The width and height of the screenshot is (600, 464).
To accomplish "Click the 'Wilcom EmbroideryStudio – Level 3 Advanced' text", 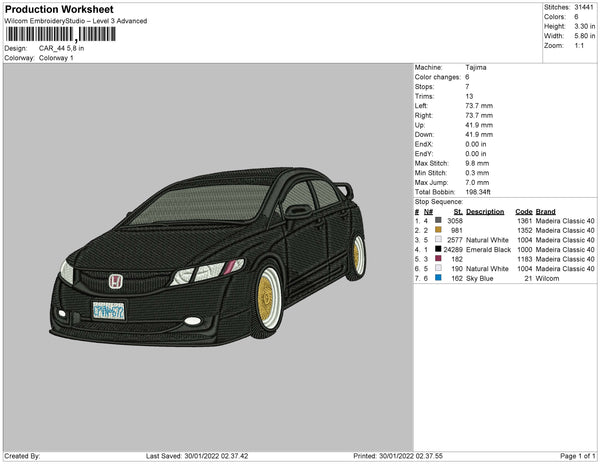I will point(76,21).
